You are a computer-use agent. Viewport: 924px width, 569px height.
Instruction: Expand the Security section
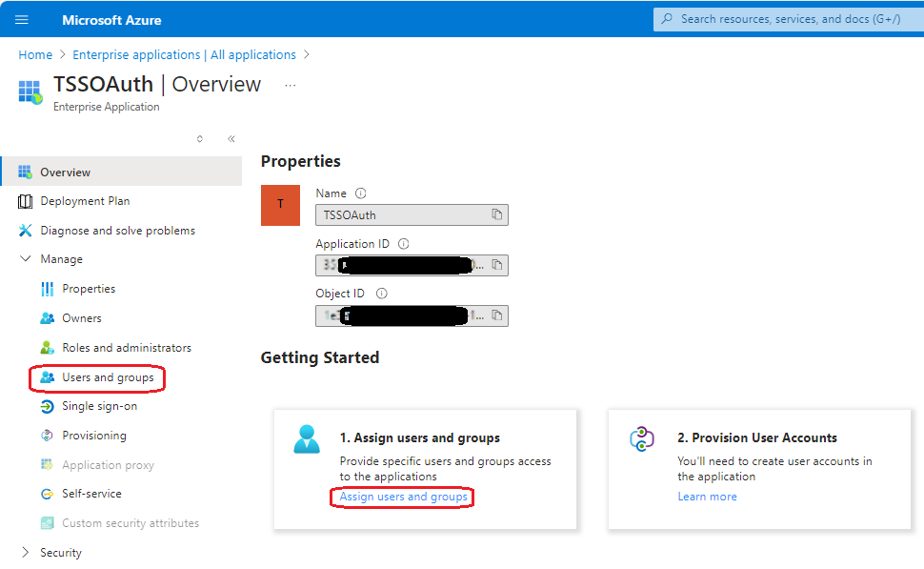26,552
